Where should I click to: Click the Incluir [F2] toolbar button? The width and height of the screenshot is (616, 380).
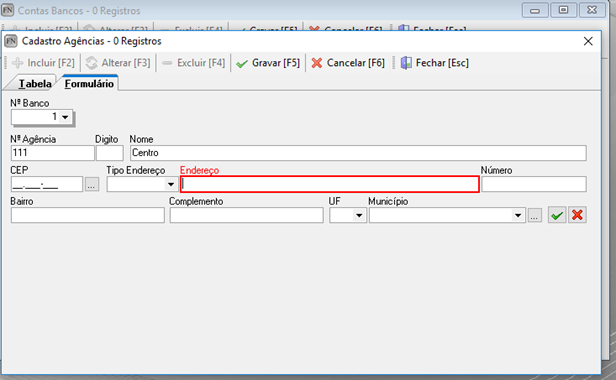pyautogui.click(x=43, y=63)
